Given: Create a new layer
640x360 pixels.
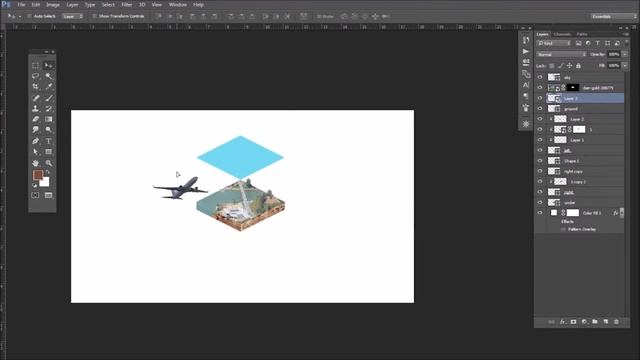Looking at the screenshot, I should 606,322.
